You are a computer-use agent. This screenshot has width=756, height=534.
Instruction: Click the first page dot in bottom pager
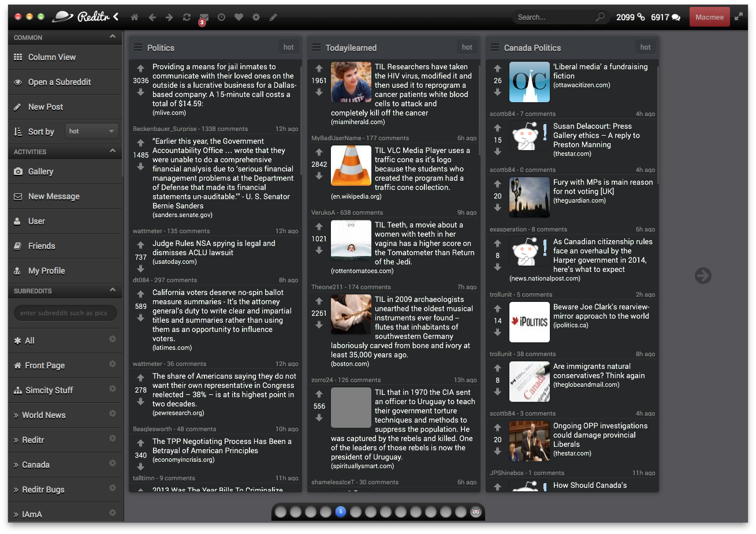pos(281,511)
